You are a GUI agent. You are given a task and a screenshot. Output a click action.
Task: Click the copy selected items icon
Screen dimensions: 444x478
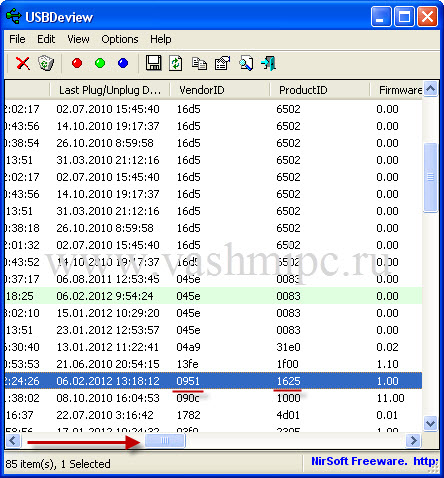[x=199, y=63]
